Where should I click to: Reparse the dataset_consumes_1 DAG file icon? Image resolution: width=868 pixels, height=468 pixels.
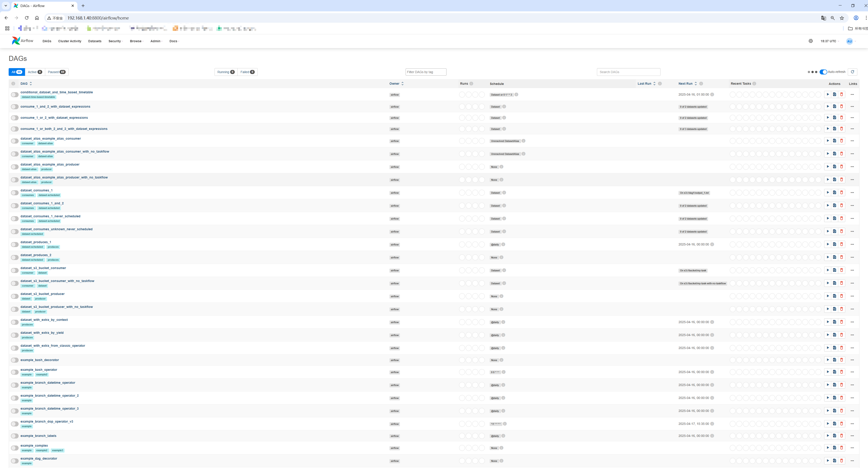pyautogui.click(x=834, y=193)
